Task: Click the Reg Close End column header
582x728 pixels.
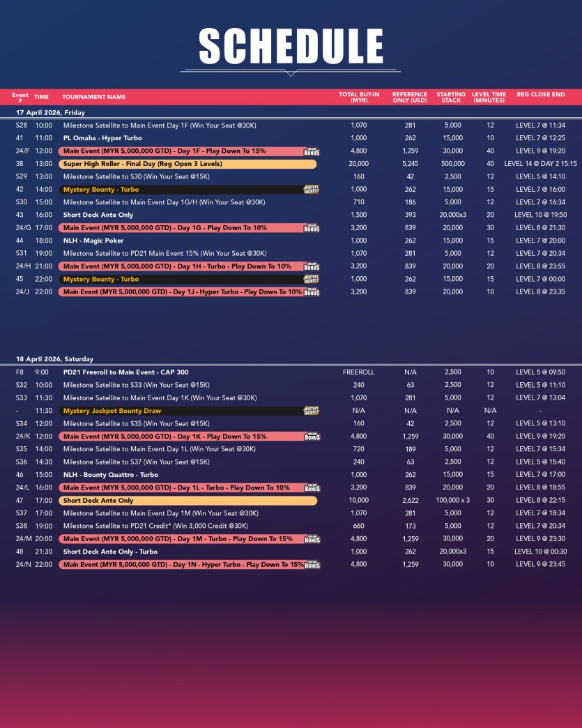Action: click(x=540, y=94)
